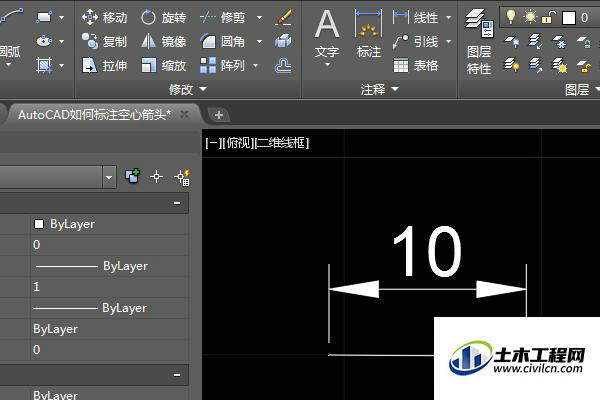600x400 pixels.
Task: Open Layer Properties (图层特性) manager
Action: [x=479, y=41]
